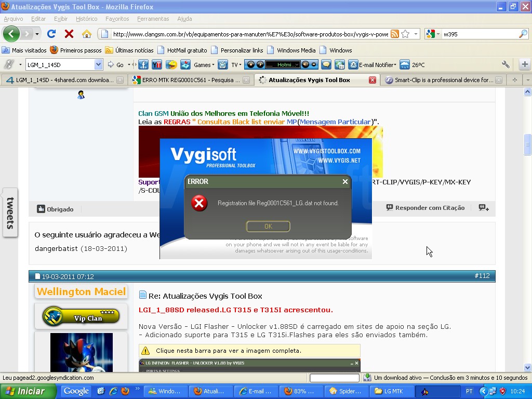Click the user online status icon
532x399 pixels.
click(x=81, y=95)
